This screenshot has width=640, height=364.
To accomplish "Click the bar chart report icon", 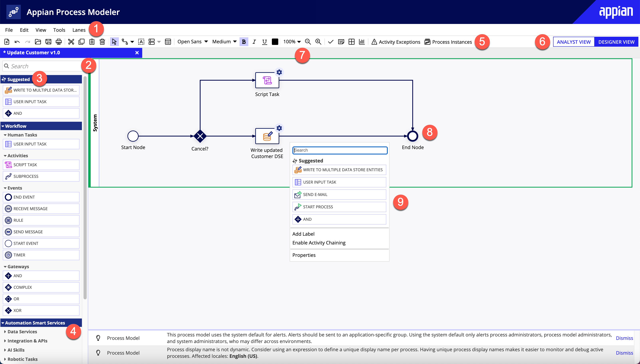I will (362, 42).
